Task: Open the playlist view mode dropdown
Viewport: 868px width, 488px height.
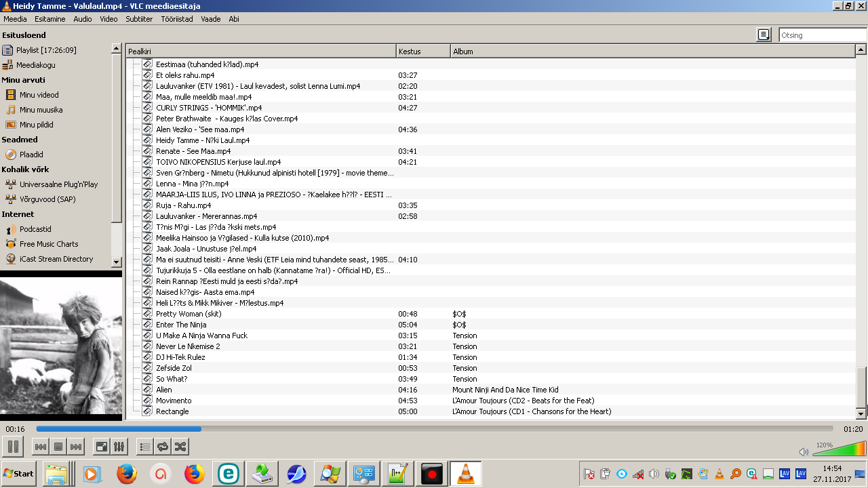Action: 764,35
